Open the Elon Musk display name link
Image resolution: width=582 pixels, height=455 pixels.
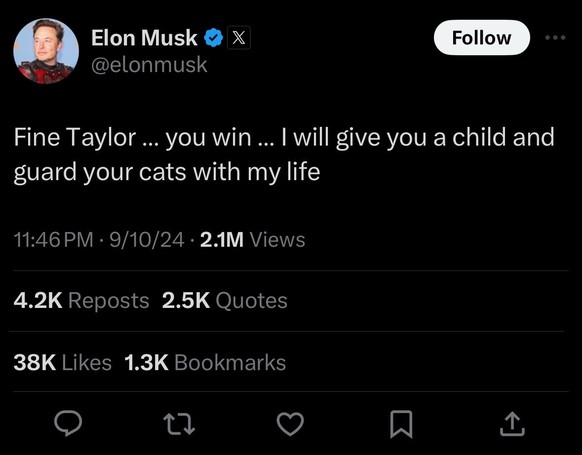(144, 38)
